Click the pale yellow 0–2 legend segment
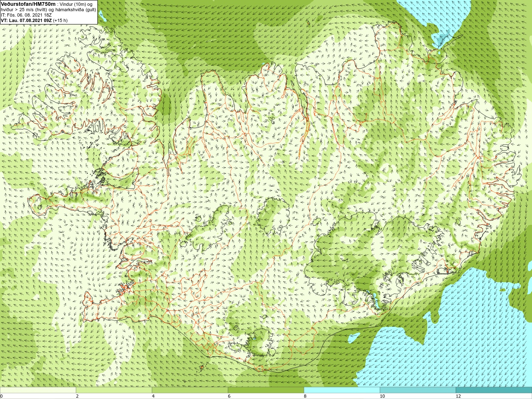Screen dimensions: 532x399 [38, 390]
